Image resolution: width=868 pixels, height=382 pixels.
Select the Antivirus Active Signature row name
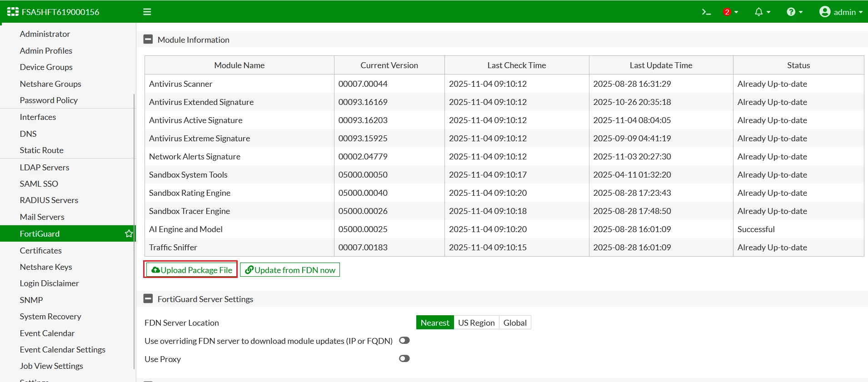coord(196,120)
